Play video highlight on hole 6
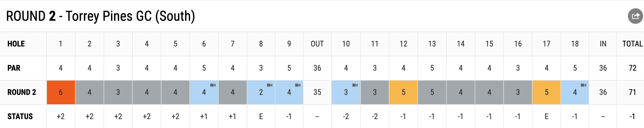This screenshot has height=128, width=644. (x=213, y=85)
